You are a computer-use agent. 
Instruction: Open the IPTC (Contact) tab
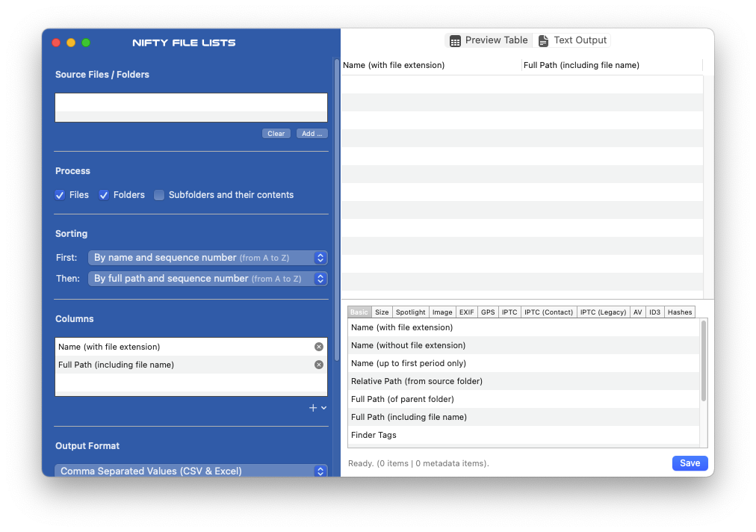[548, 312]
